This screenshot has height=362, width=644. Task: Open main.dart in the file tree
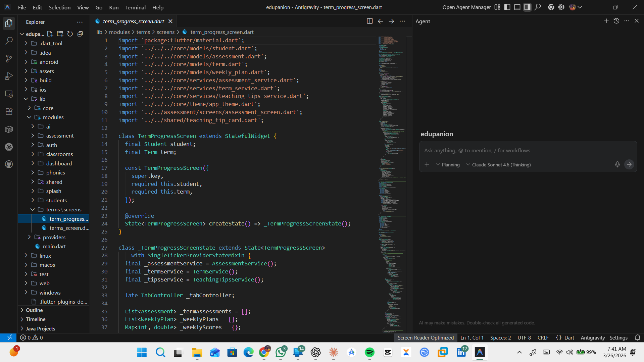click(x=54, y=246)
